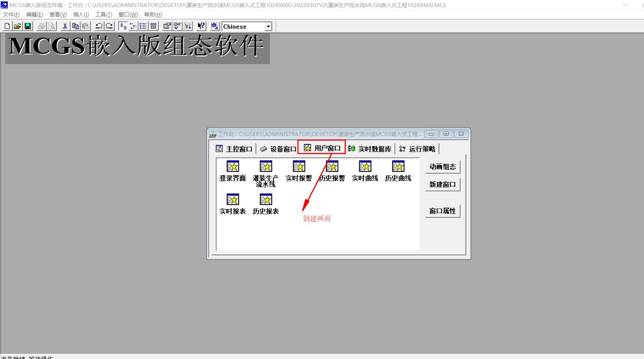644x359 pixels.
Task: Copy using the toolbar Copy icon
Action: click(x=75, y=26)
